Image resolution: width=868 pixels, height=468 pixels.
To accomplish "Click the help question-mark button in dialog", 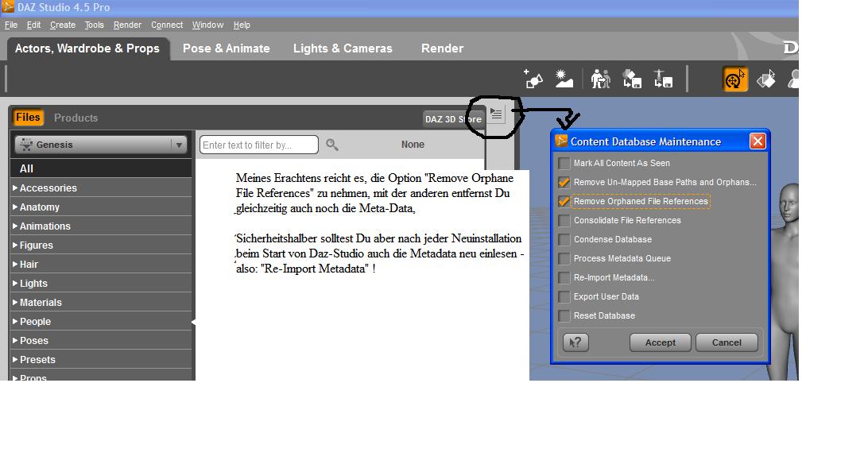I will click(575, 342).
